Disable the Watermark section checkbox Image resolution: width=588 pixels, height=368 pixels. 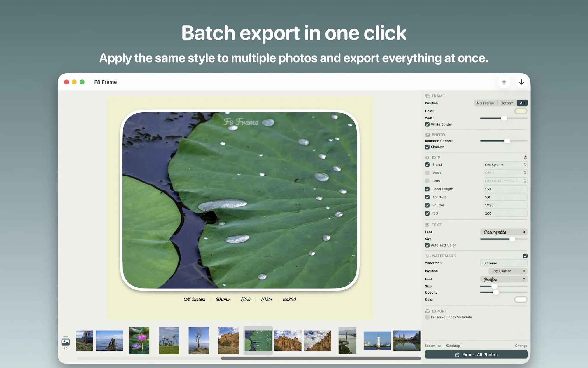click(x=525, y=256)
